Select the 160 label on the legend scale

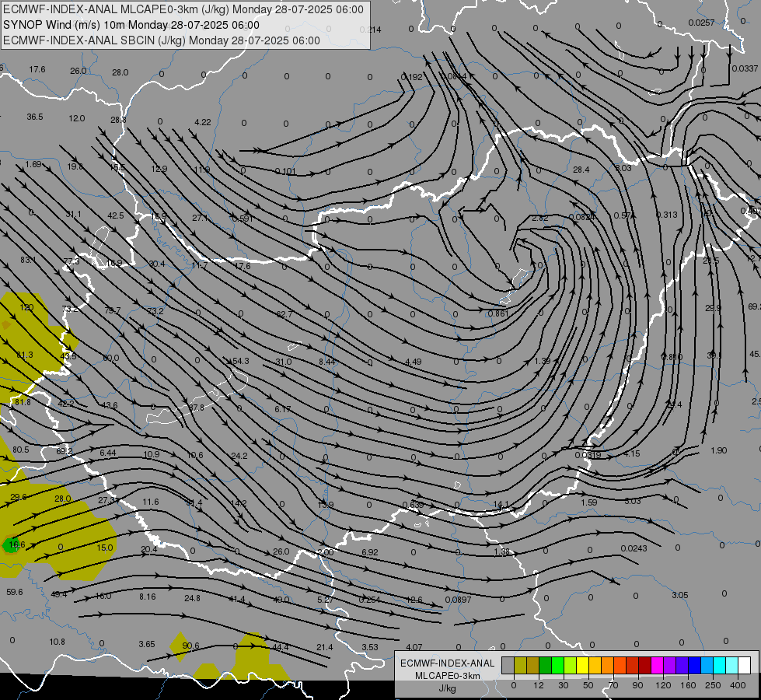tap(688, 685)
